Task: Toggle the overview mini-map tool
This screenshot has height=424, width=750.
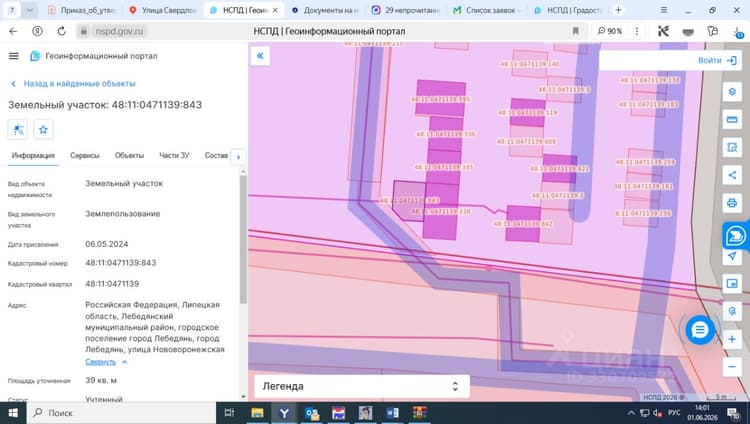Action: tap(732, 283)
